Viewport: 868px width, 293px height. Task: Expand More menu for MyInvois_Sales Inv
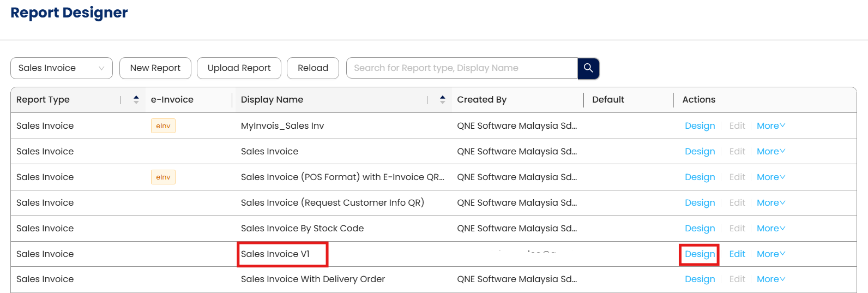tap(770, 126)
